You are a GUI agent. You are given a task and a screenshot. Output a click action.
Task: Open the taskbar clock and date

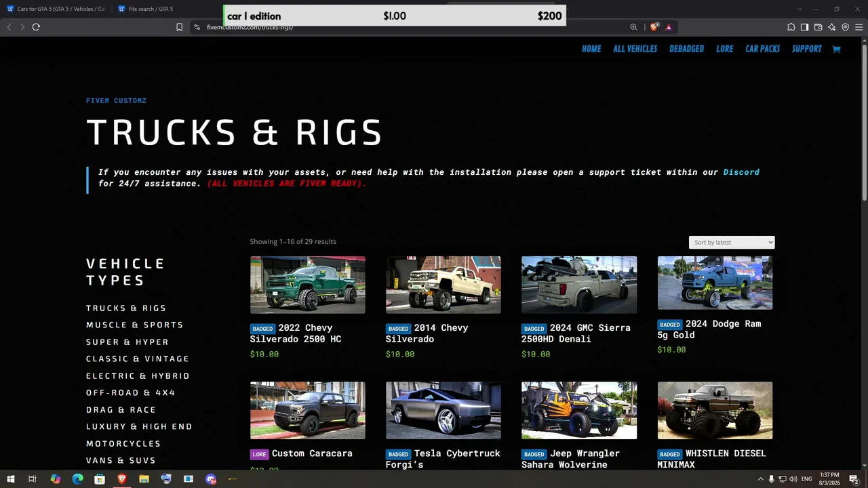(829, 479)
